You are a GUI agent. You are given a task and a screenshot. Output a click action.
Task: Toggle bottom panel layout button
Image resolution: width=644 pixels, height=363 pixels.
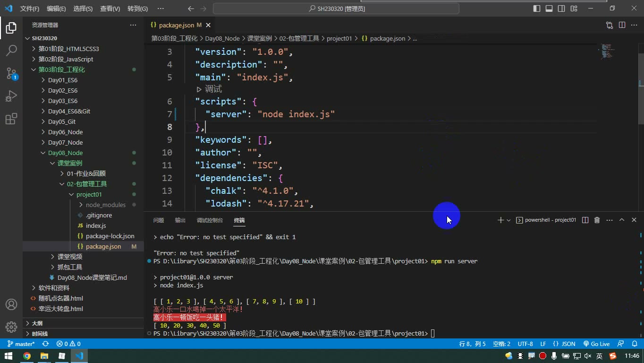[549, 9]
